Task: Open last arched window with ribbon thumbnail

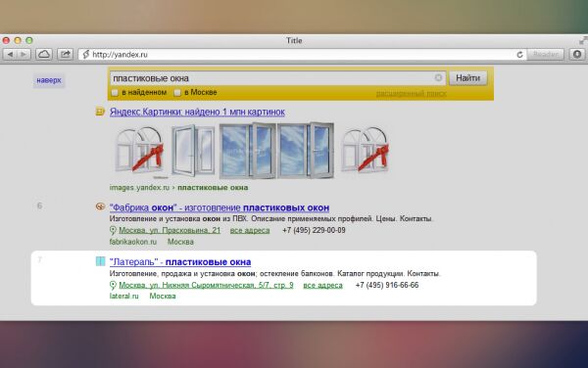Action: (366, 151)
